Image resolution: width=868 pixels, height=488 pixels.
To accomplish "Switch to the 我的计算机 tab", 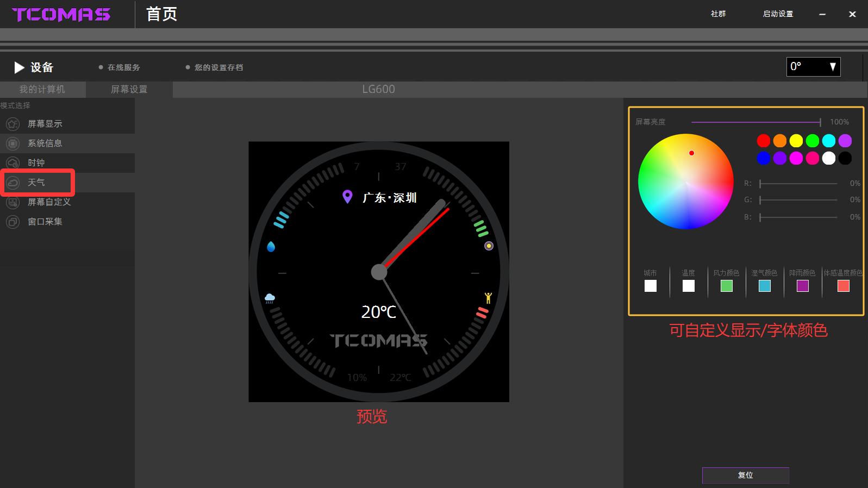I will (x=42, y=89).
